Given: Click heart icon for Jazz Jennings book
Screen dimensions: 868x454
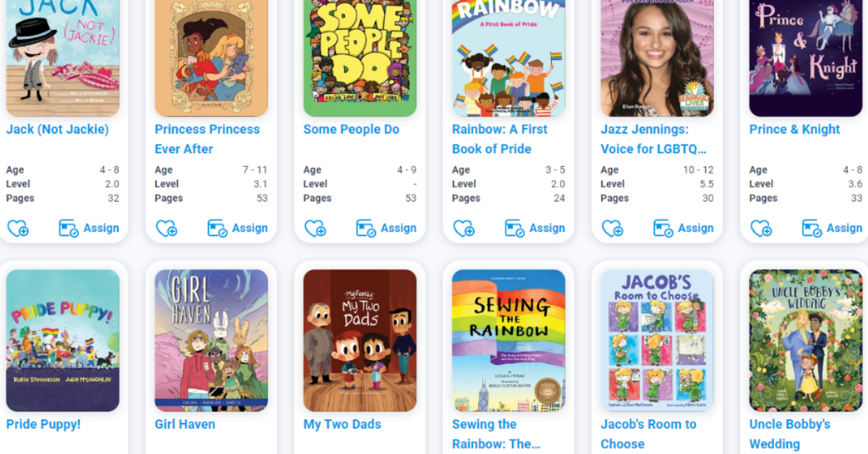Looking at the screenshot, I should click(613, 228).
